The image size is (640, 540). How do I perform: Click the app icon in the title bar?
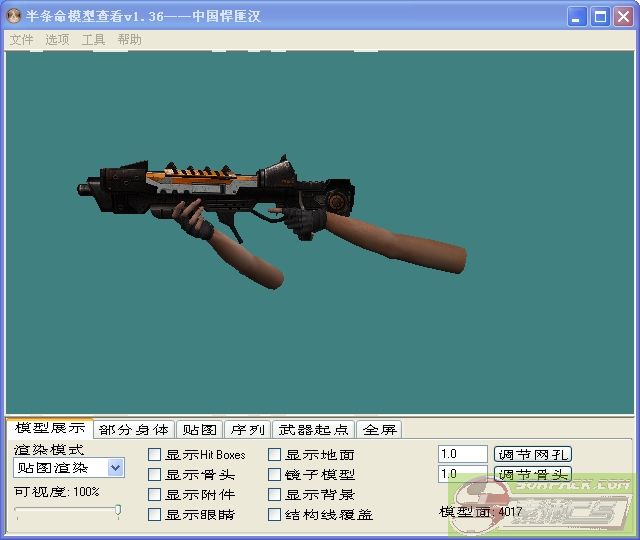(x=15, y=17)
